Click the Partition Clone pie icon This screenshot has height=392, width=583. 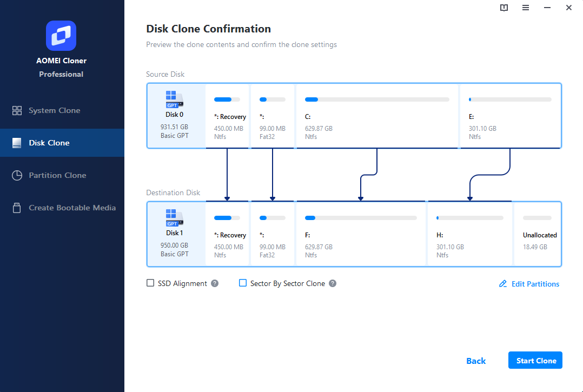click(17, 175)
